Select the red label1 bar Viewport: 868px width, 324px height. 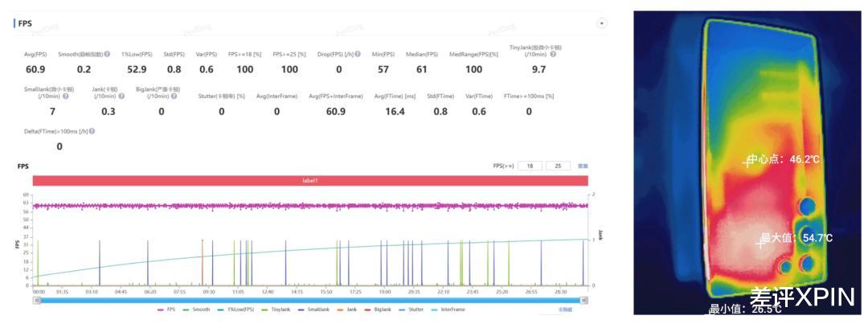pyautogui.click(x=310, y=181)
